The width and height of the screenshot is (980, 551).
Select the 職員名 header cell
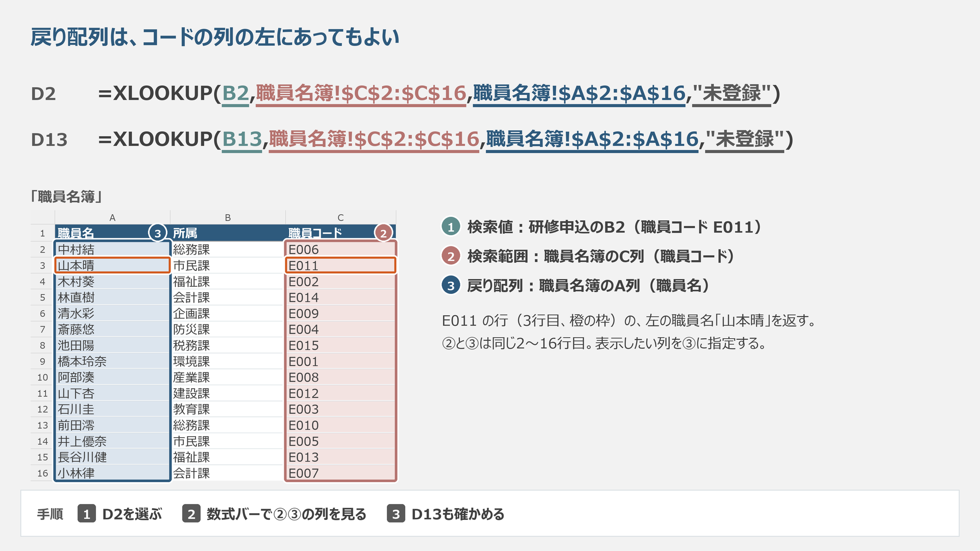112,233
